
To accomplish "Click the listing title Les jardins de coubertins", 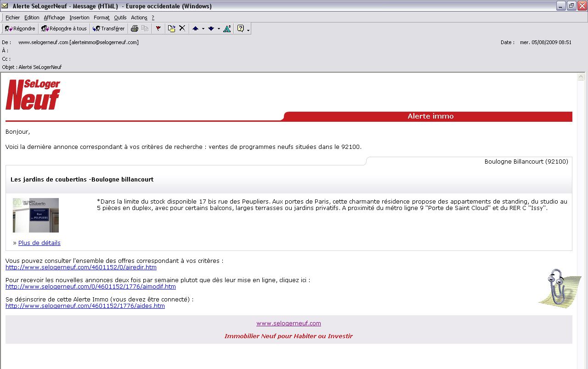I will (x=82, y=179).
